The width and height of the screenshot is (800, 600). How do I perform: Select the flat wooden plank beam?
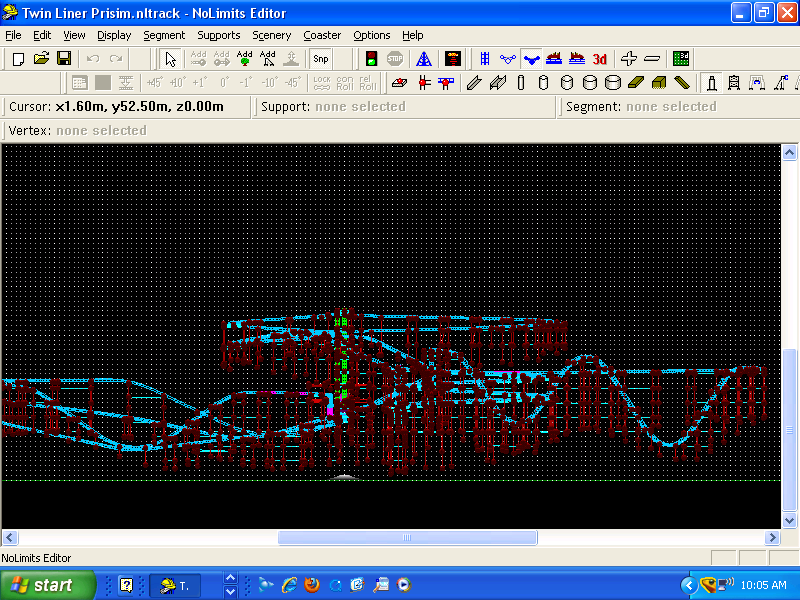[636, 83]
